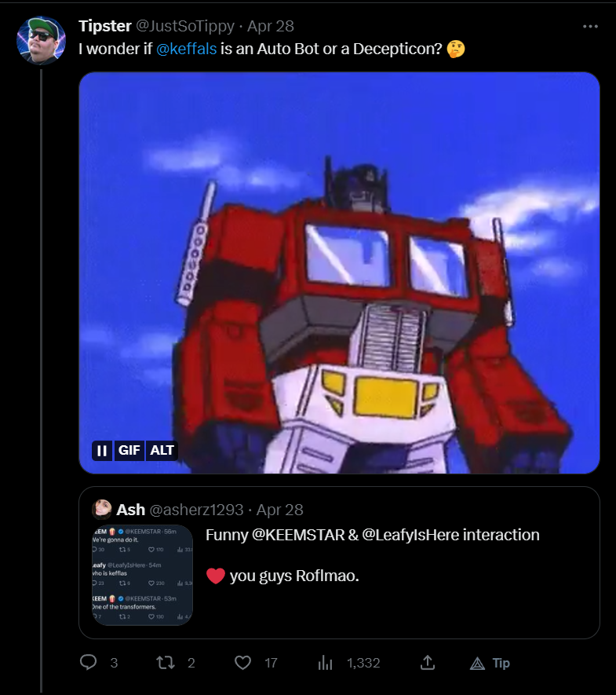Open the @JustSoTippy handle
Screen dimensions: 616x695
(x=184, y=26)
